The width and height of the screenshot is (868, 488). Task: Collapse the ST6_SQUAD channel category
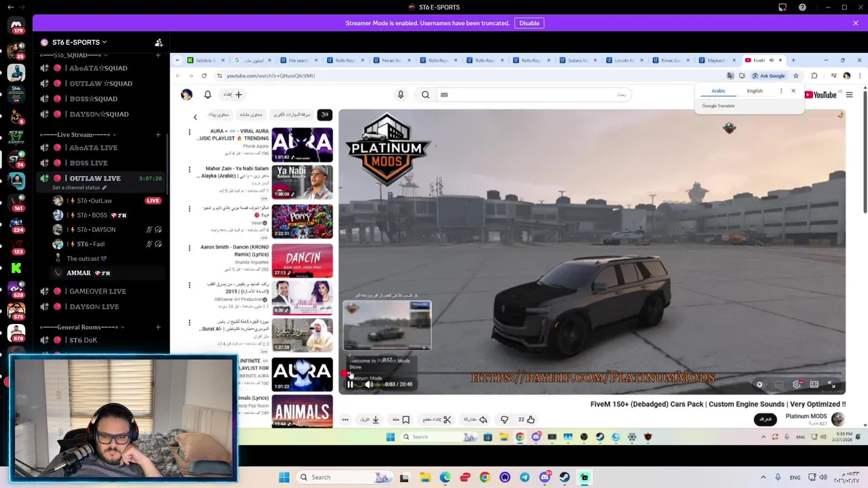(x=74, y=56)
